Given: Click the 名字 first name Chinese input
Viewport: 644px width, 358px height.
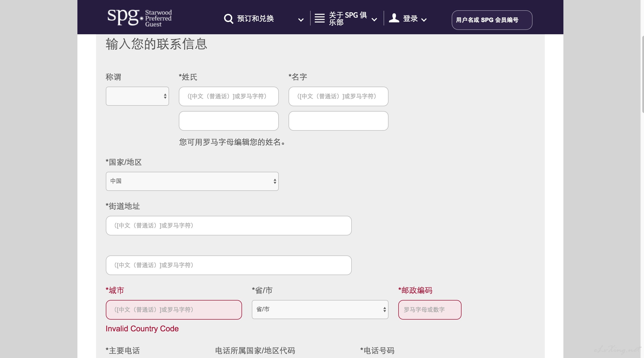Looking at the screenshot, I should pos(338,96).
